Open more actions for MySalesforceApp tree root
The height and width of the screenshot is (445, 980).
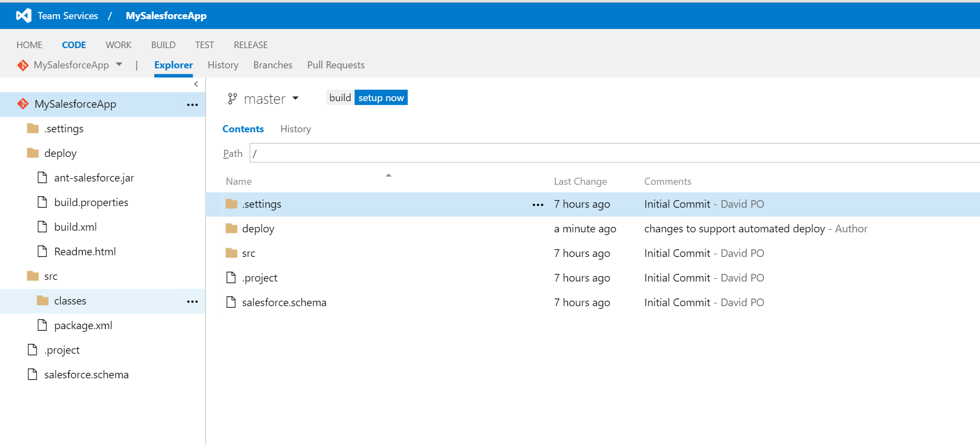(192, 104)
